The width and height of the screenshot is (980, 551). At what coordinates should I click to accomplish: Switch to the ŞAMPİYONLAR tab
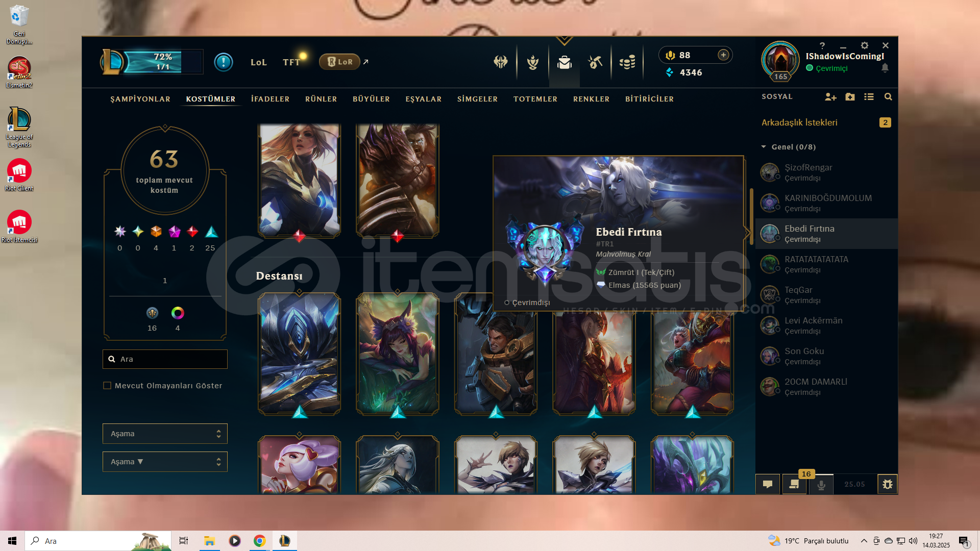(x=140, y=99)
